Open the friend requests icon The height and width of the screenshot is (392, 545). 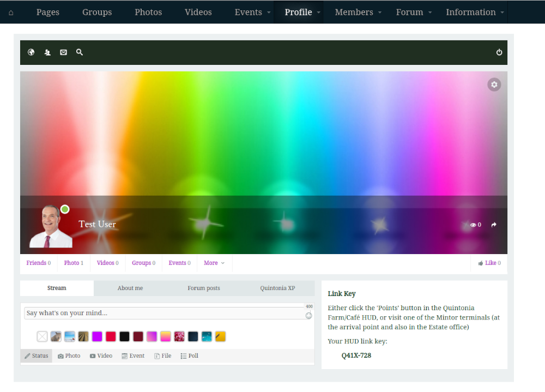[47, 52]
